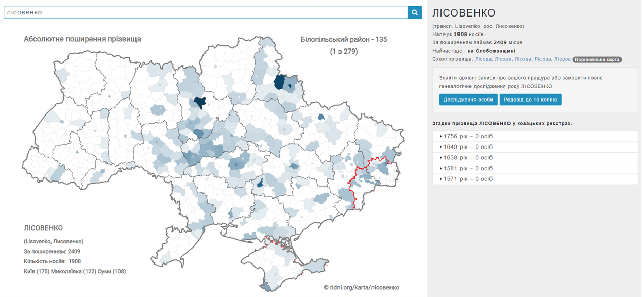644x297 pixels.
Task: Focus the surname search field containing лісовенко
Action: coord(206,12)
